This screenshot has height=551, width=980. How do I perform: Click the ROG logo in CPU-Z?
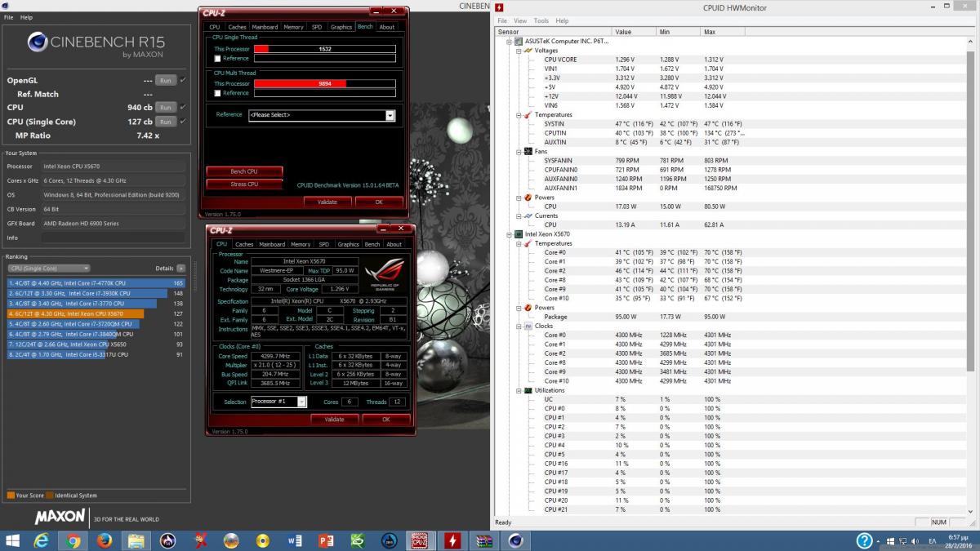pyautogui.click(x=384, y=273)
